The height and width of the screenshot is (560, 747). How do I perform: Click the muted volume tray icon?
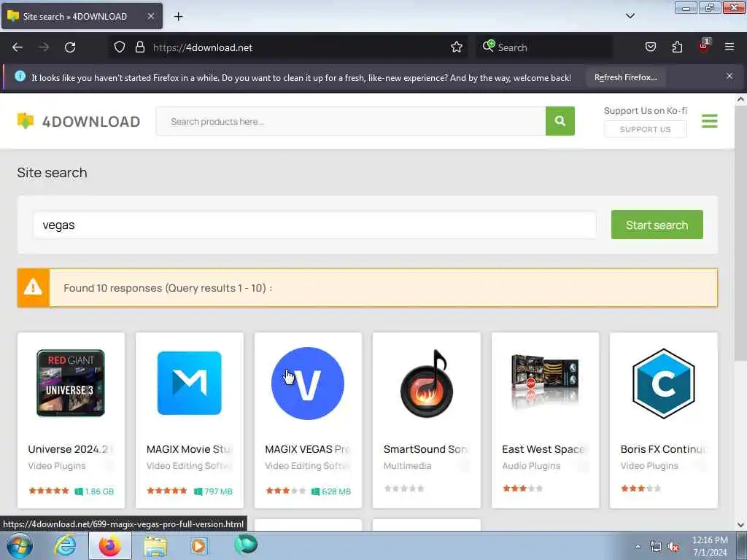point(673,547)
